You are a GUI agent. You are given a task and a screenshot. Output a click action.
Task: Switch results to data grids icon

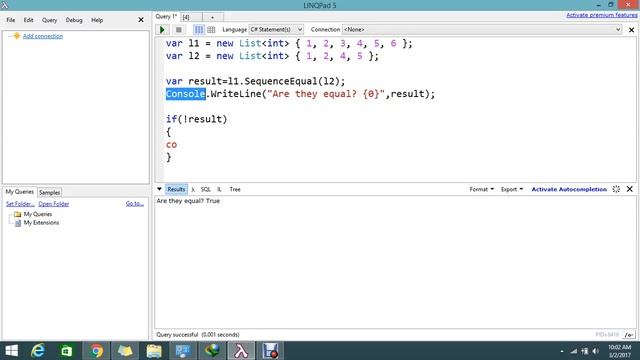[x=211, y=29]
